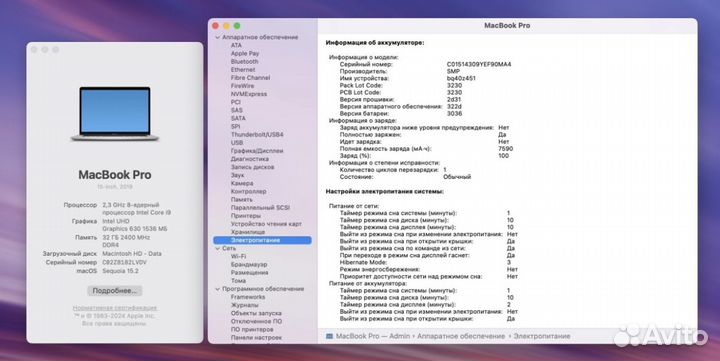Click the Hibernate Mode row
Viewport: 720px width, 361px height.
425,262
